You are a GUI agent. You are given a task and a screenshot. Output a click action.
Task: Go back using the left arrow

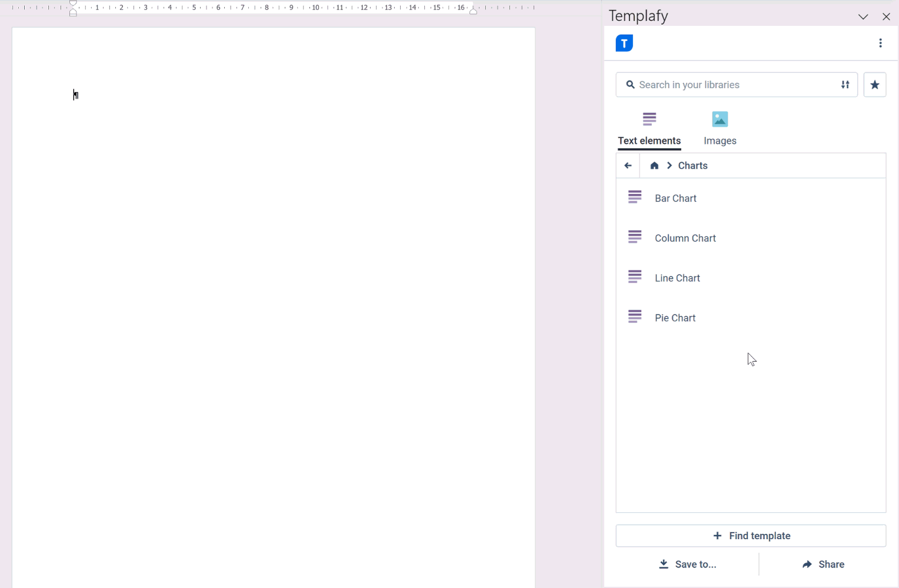[627, 165]
